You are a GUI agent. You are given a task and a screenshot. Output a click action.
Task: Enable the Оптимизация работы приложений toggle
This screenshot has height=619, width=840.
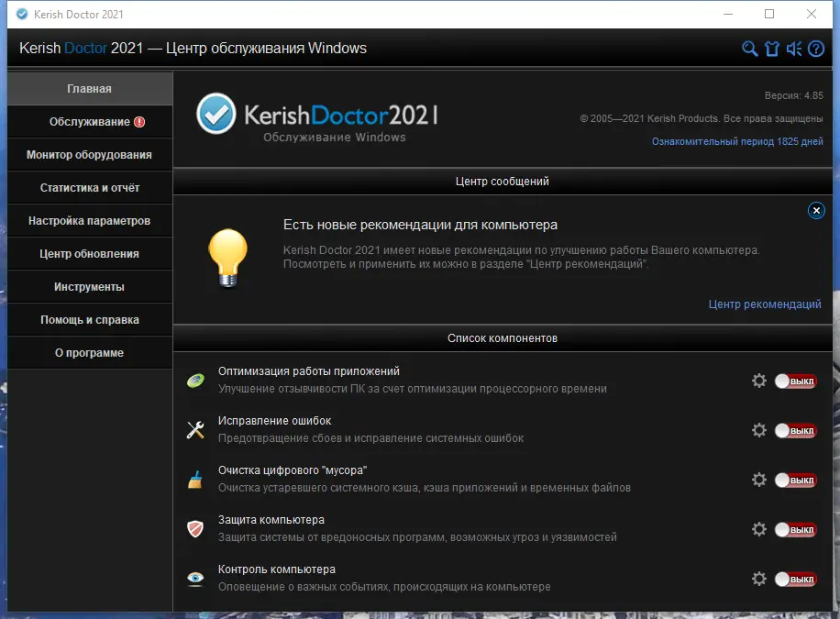[795, 381]
